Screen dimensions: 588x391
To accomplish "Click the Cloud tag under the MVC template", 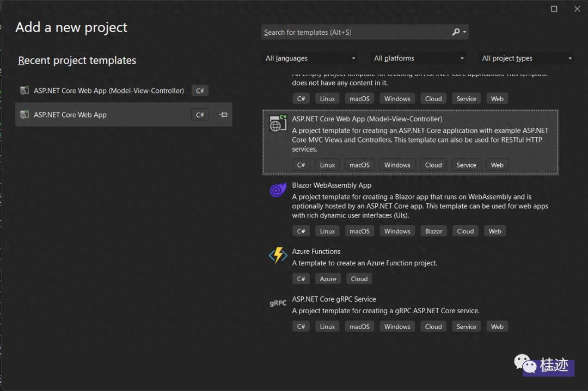I will point(433,165).
